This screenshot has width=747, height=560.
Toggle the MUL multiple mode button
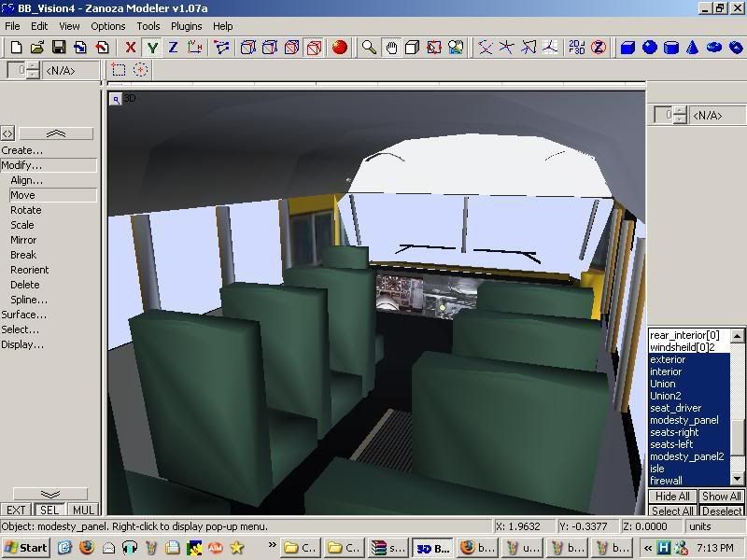[x=83, y=510]
